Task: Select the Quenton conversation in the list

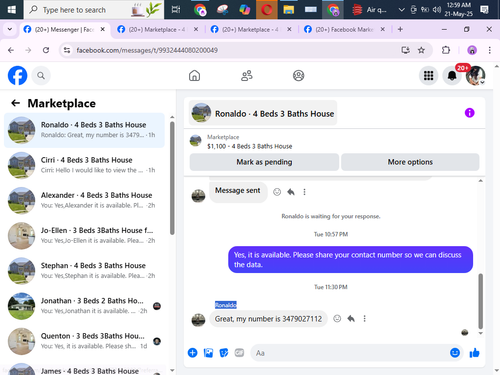Action: coord(84,341)
